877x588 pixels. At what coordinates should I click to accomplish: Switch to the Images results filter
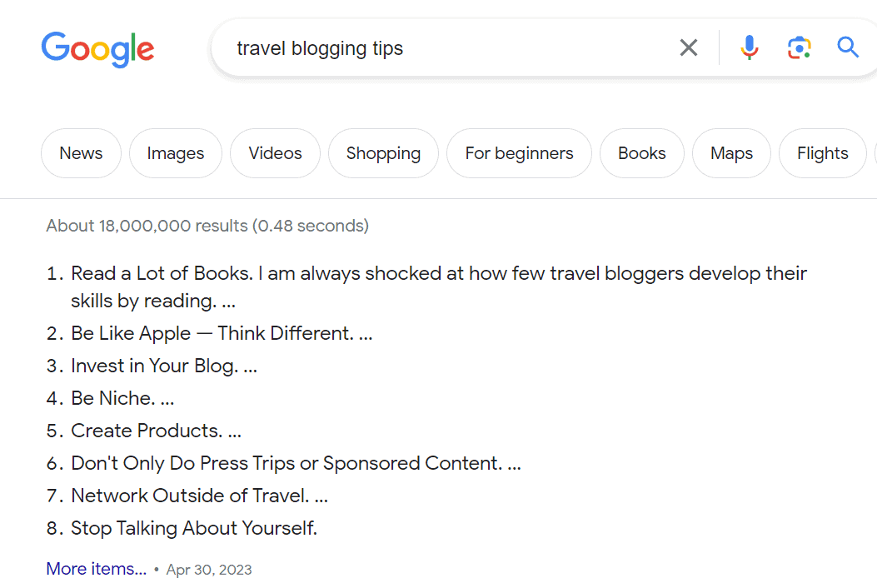[x=176, y=153]
